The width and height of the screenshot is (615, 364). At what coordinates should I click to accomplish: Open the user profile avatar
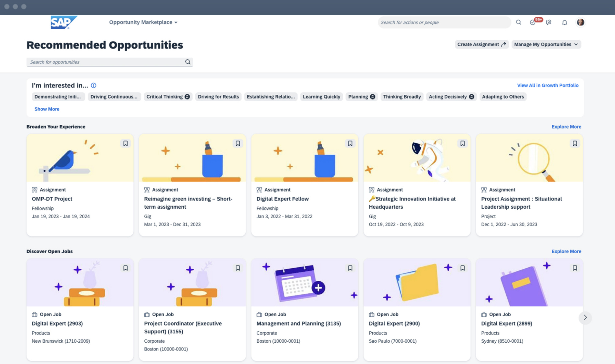pos(580,22)
